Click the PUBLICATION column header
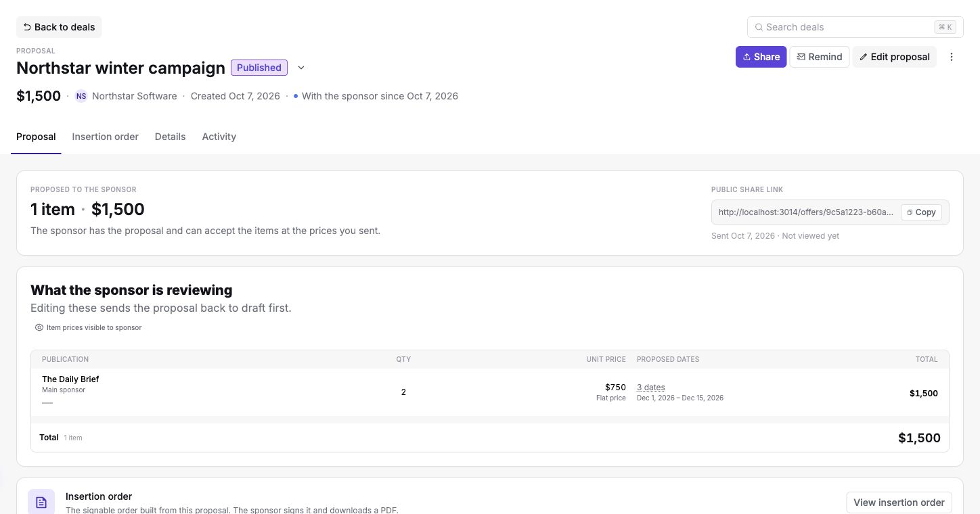 (x=65, y=359)
